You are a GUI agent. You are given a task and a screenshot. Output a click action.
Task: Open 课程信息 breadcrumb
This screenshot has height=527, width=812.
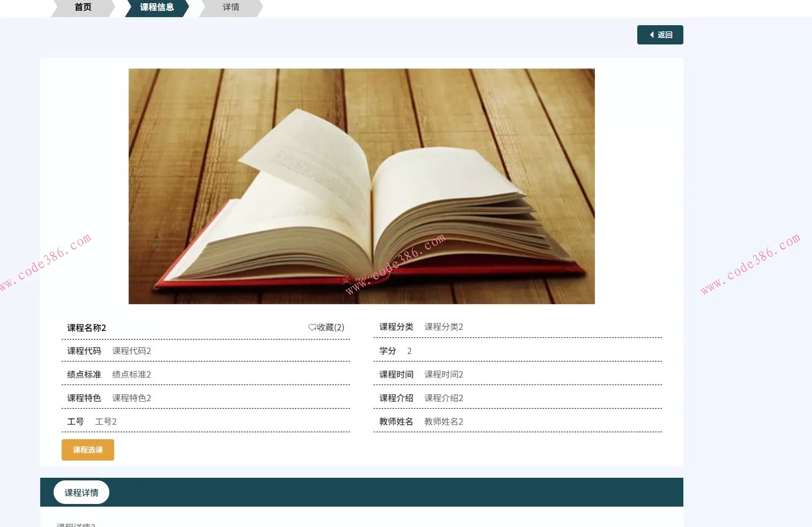[x=157, y=7]
